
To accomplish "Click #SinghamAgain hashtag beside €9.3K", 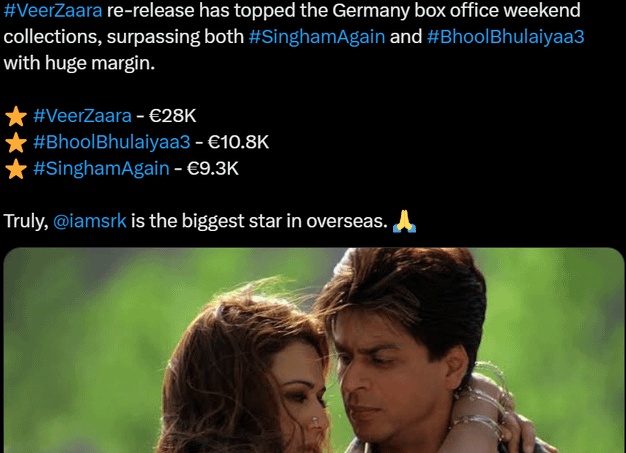I will (x=101, y=168).
